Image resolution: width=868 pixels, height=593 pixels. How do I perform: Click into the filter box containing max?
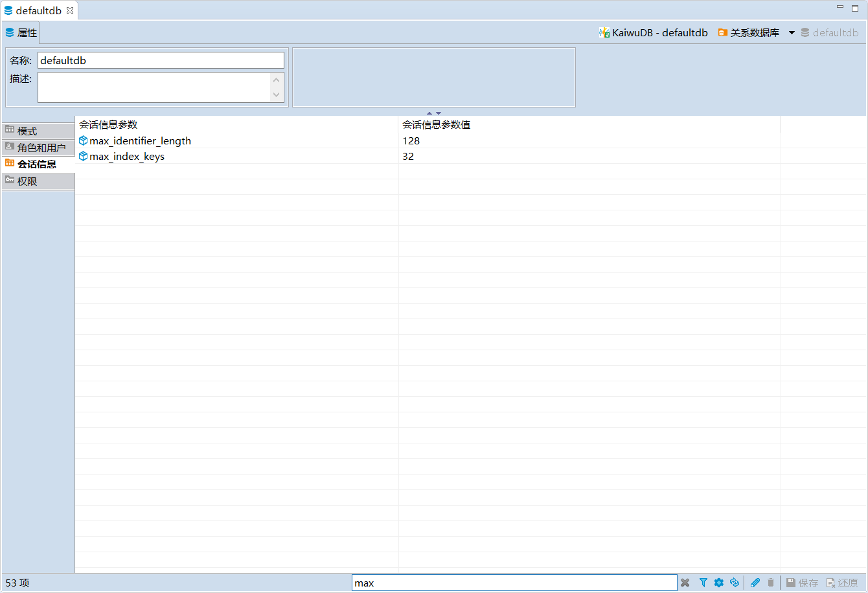[514, 583]
